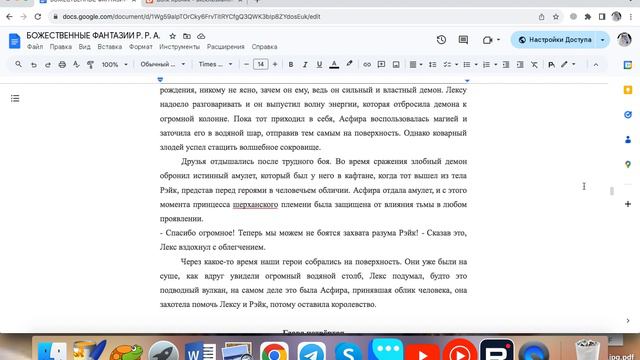This screenshot has height=360, width=640.
Task: Open Contacts in the side panel
Action: 628,140
